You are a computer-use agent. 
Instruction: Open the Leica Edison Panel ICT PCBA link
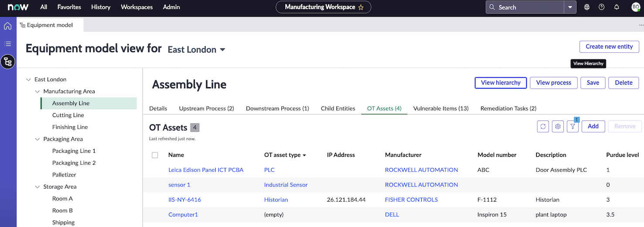tap(206, 170)
